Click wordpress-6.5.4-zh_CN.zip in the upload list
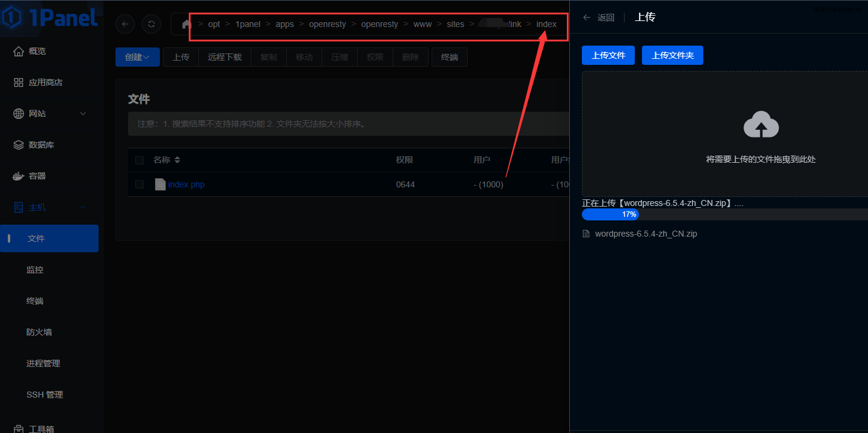 (646, 234)
